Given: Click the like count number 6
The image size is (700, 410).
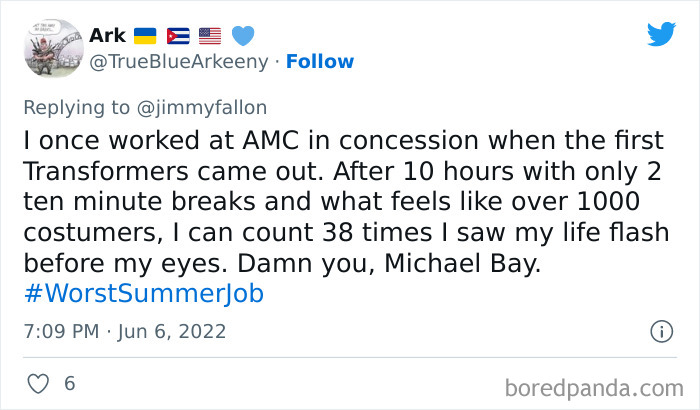Looking at the screenshot, I should (x=69, y=383).
